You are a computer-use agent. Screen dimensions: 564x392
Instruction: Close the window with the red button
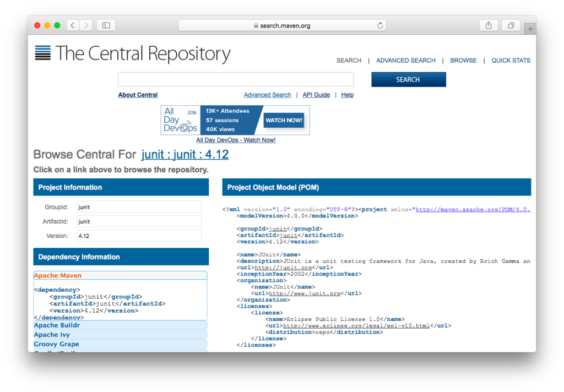coord(37,25)
